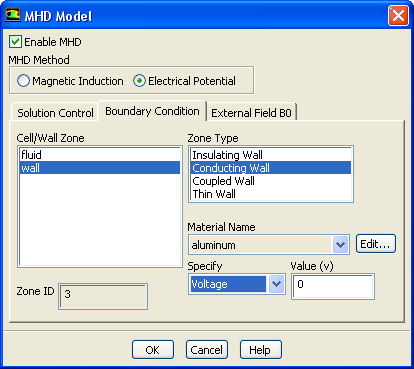Expand the Specify Voltage dropdown arrow
Viewport: 414px width, 369px height.
(276, 284)
